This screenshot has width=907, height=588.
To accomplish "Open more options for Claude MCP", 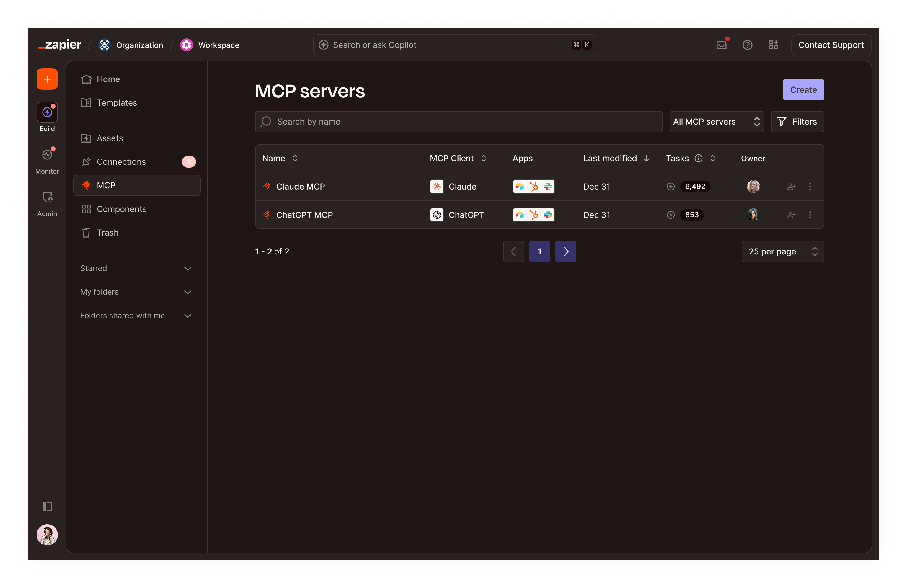I will point(810,186).
